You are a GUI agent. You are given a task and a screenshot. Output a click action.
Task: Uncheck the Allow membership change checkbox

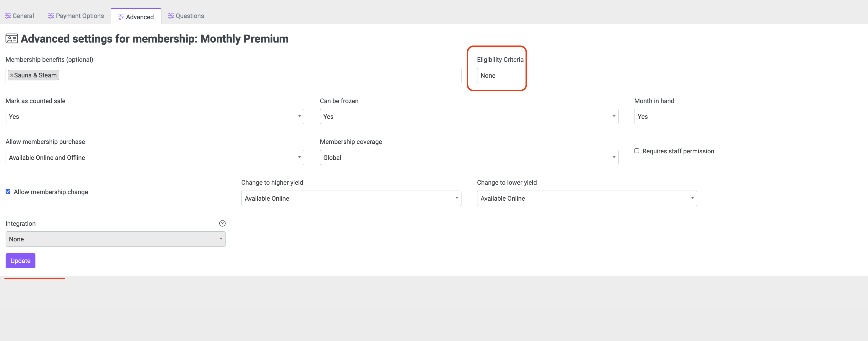[8, 191]
